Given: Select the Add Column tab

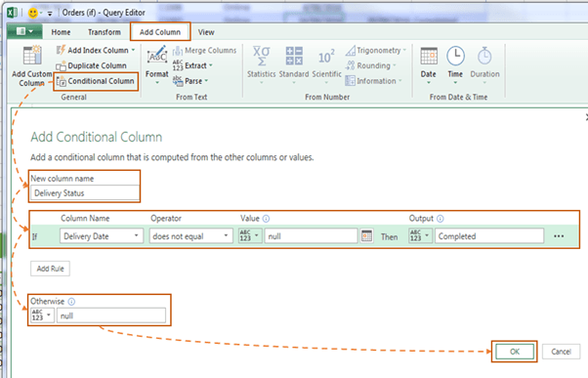Looking at the screenshot, I should click(x=160, y=32).
